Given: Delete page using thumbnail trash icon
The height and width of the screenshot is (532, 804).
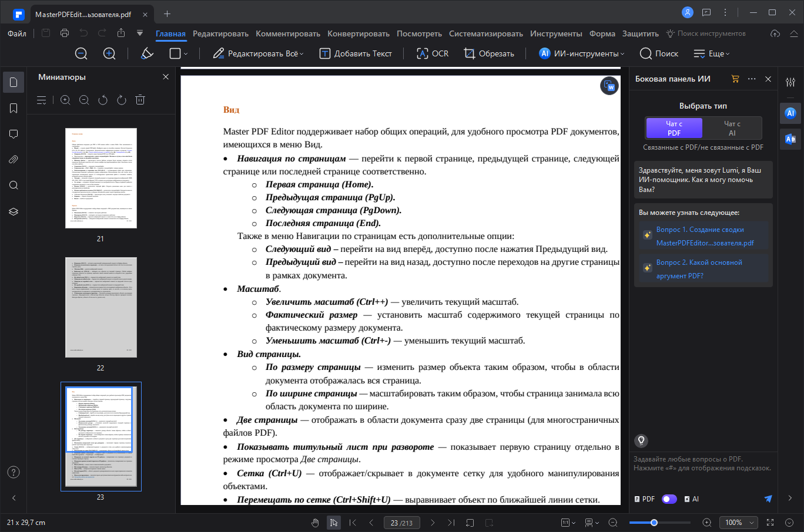Looking at the screenshot, I should 140,100.
